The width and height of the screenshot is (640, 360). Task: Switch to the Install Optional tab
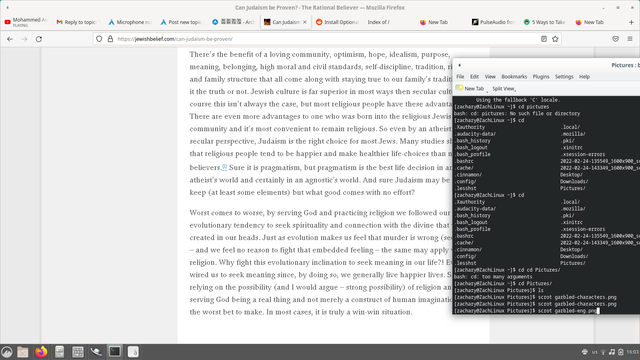coord(338,22)
